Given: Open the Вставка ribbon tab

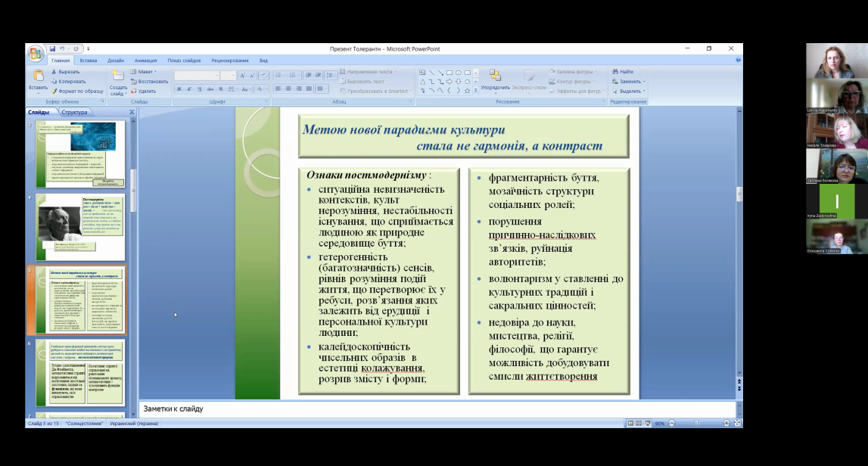Looking at the screenshot, I should pyautogui.click(x=89, y=61).
